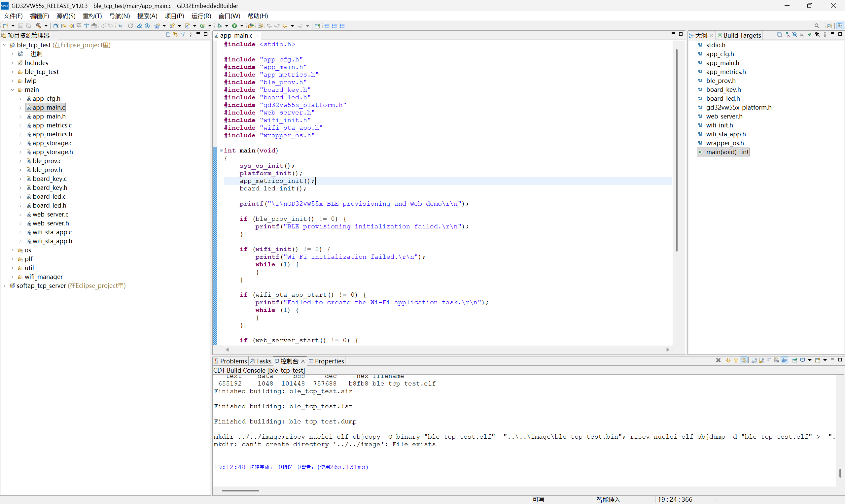This screenshot has height=504, width=845.
Task: Open the 文件(F) menu
Action: (x=13, y=16)
